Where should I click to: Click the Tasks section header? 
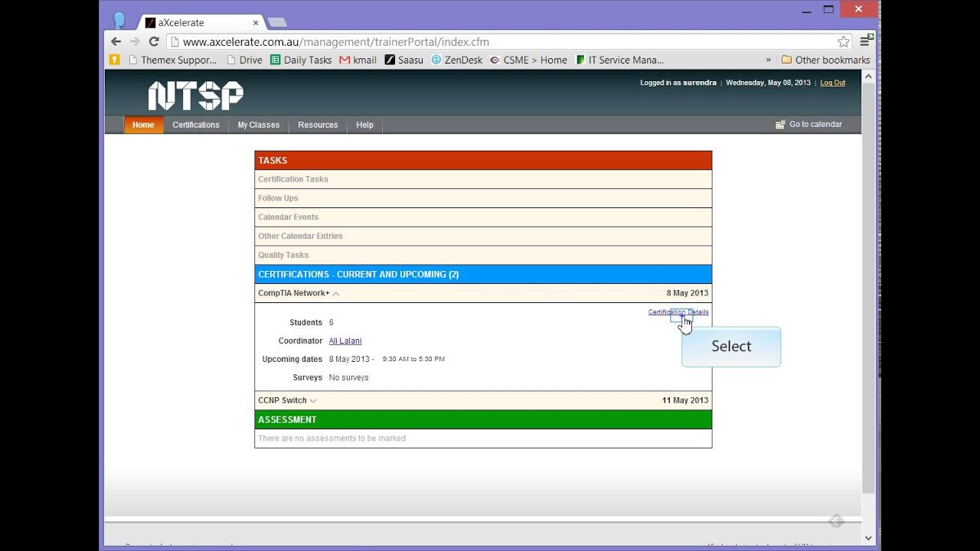[x=483, y=160]
